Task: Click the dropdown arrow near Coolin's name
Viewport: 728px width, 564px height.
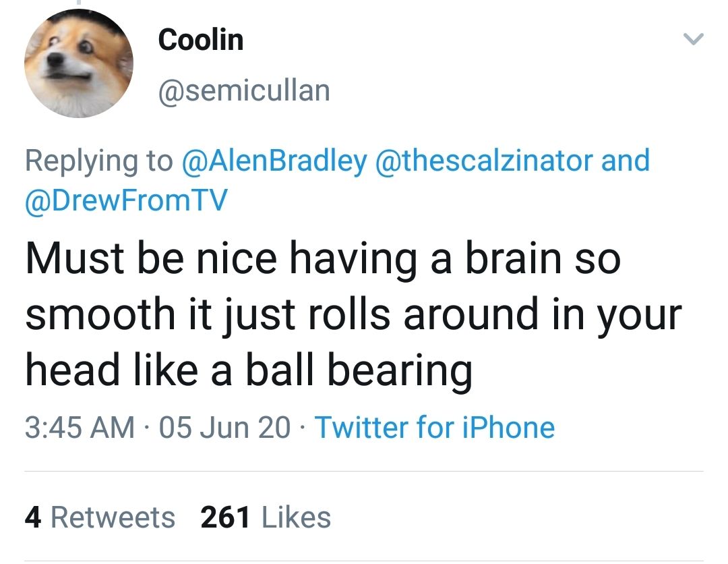Action: [x=695, y=38]
